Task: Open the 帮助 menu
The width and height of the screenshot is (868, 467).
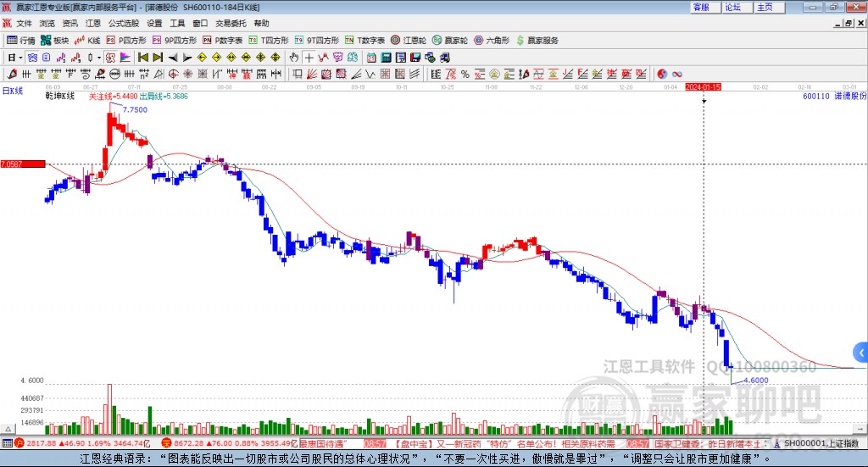Action: (x=261, y=23)
